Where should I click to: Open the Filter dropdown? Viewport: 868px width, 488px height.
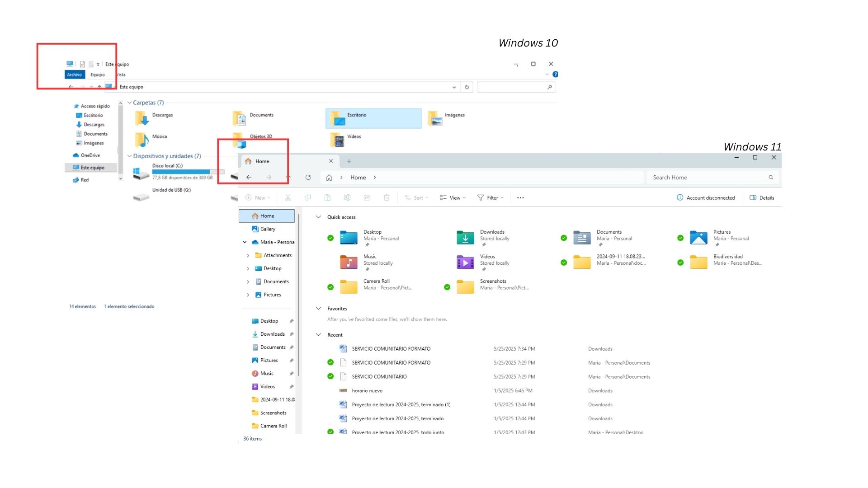[x=491, y=198]
